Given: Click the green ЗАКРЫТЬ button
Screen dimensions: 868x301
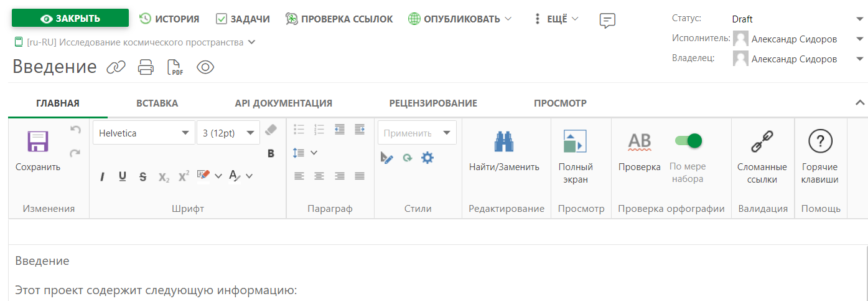Looking at the screenshot, I should 70,18.
